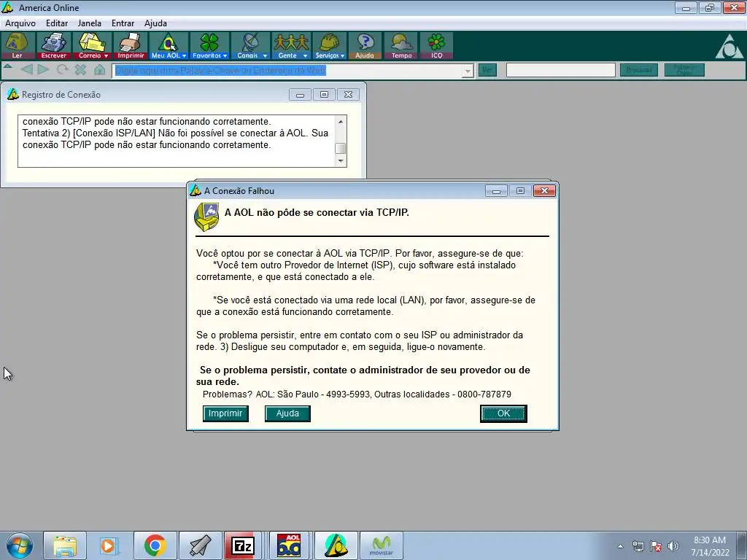The height and width of the screenshot is (560, 747).
Task: Open the Movistar taskbar icon
Action: pos(381,545)
